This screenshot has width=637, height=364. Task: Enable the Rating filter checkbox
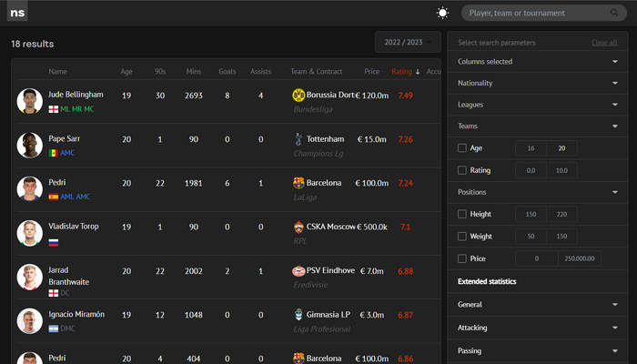tap(462, 170)
